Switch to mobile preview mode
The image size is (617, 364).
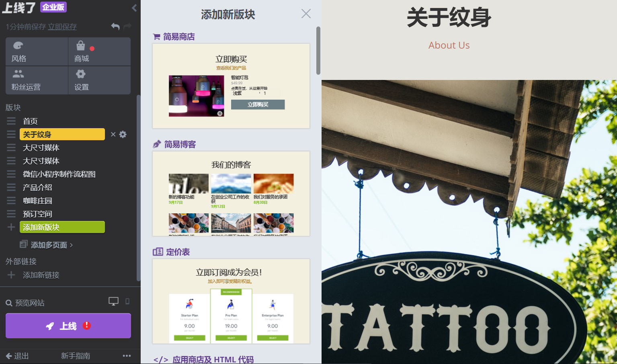[x=127, y=301]
